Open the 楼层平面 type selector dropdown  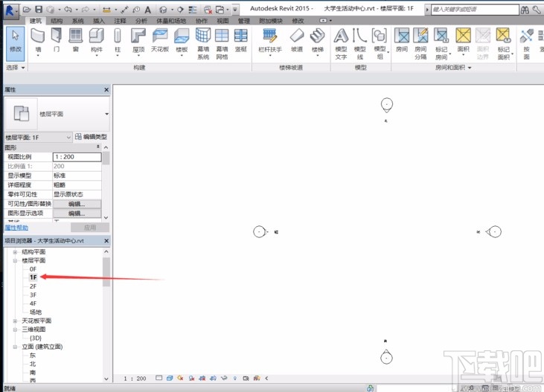coord(106,114)
